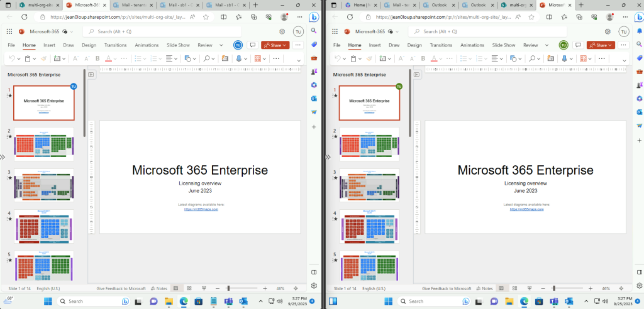The image size is (644, 309).
Task: Expand Paste options in left window
Action: (35, 58)
